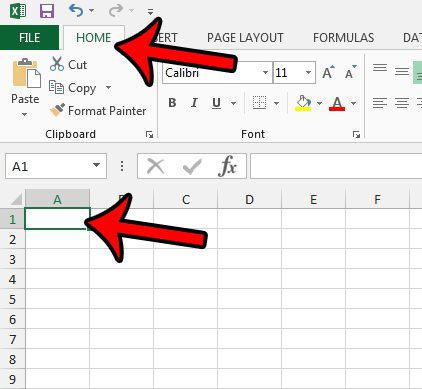Click the Save icon in quick access toolbar
This screenshot has width=422, height=389.
click(47, 11)
